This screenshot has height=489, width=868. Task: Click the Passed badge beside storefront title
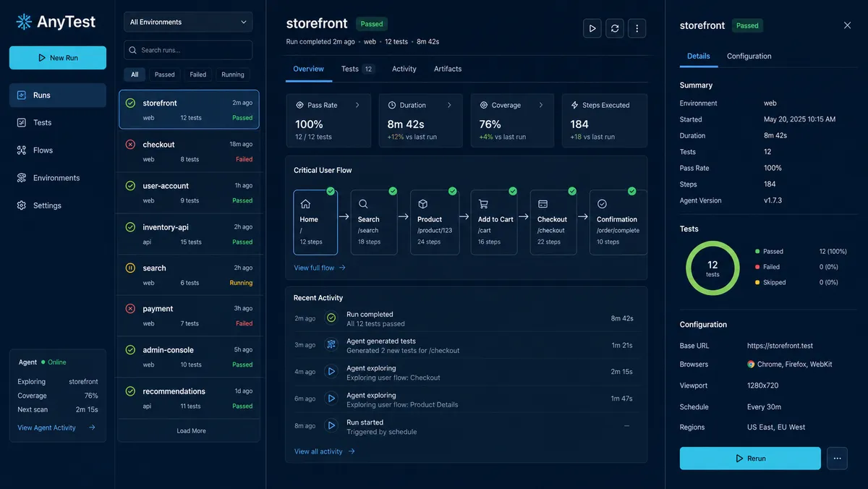tap(372, 24)
